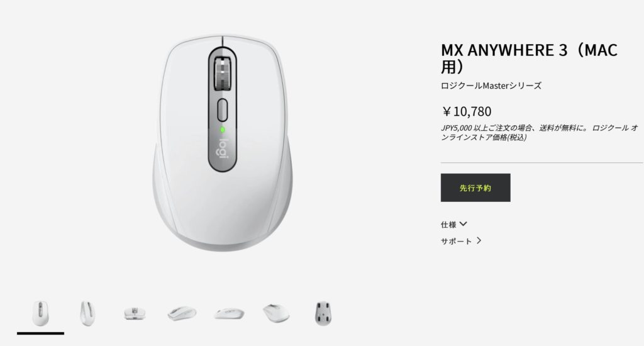Show the underside mouse thumbnail
Image resolution: width=644 pixels, height=346 pixels.
coord(323,313)
